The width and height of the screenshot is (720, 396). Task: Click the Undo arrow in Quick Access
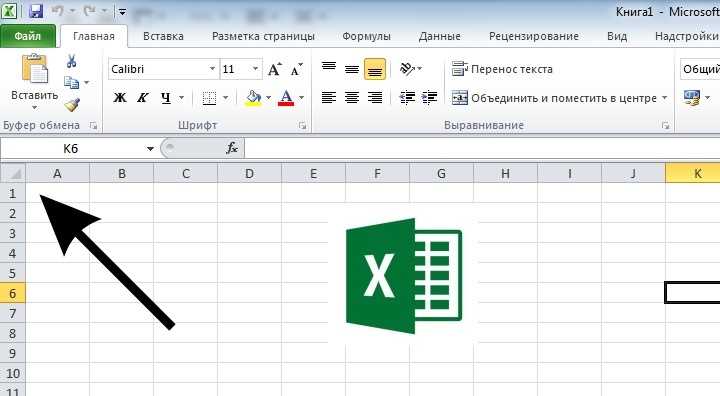pos(57,11)
